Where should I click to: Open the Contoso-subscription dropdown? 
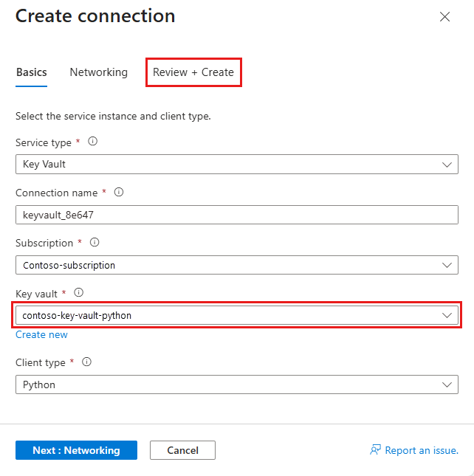[237, 265]
